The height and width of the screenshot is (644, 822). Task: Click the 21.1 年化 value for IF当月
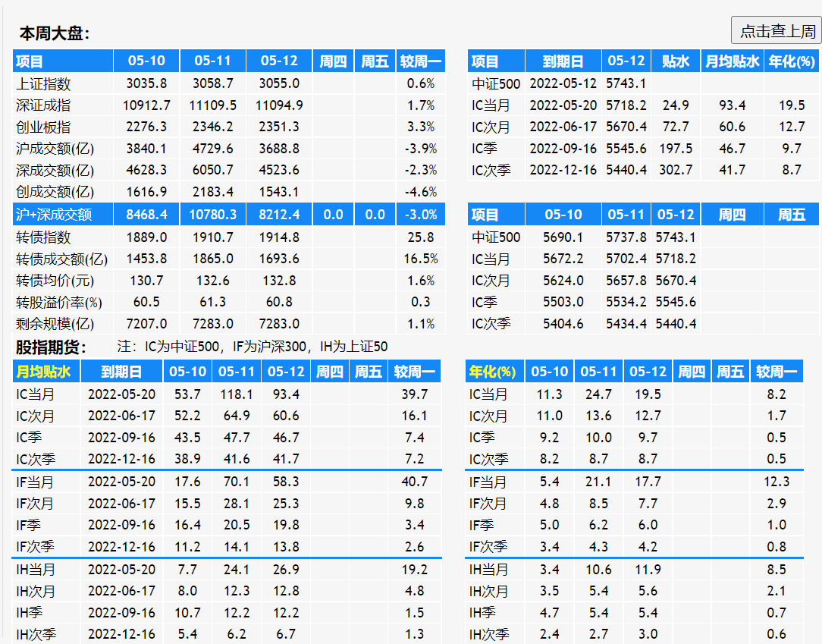(x=598, y=482)
